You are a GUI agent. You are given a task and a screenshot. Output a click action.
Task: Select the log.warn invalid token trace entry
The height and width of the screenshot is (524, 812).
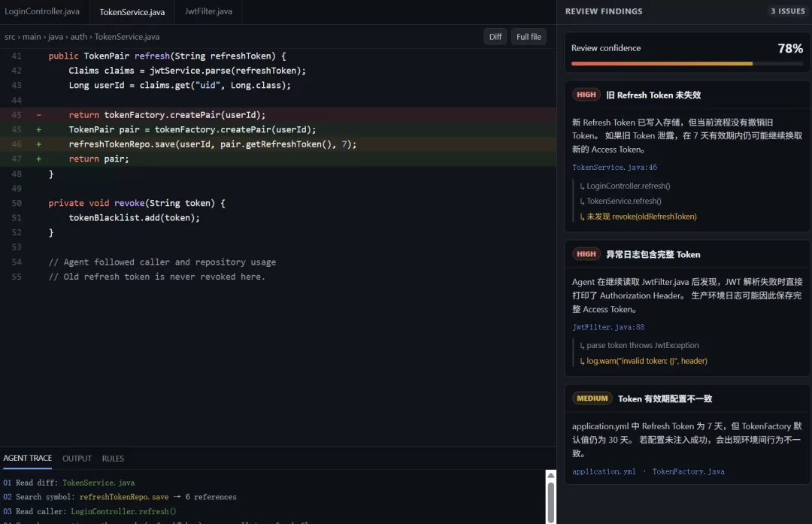point(643,361)
